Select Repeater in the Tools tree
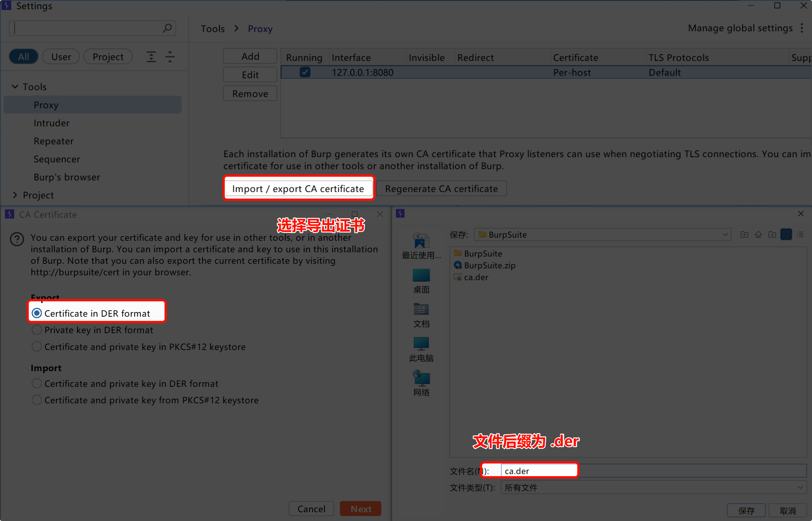This screenshot has width=812, height=521. (x=54, y=141)
